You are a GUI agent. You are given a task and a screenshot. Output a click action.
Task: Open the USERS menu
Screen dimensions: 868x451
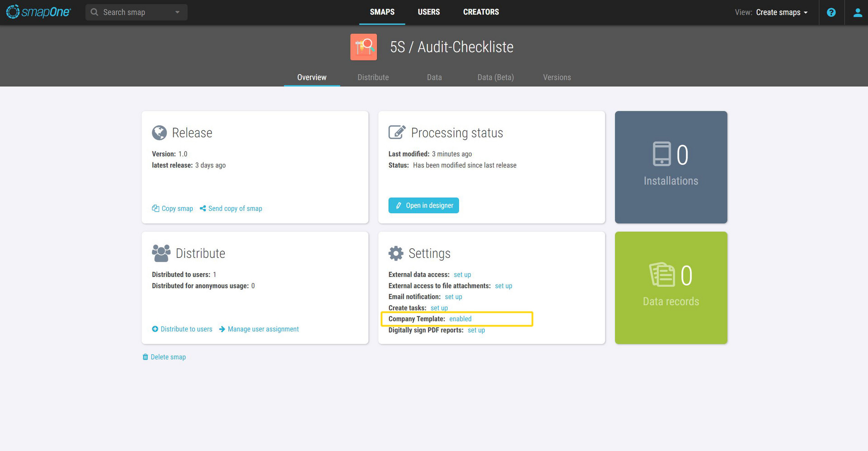[x=429, y=12]
